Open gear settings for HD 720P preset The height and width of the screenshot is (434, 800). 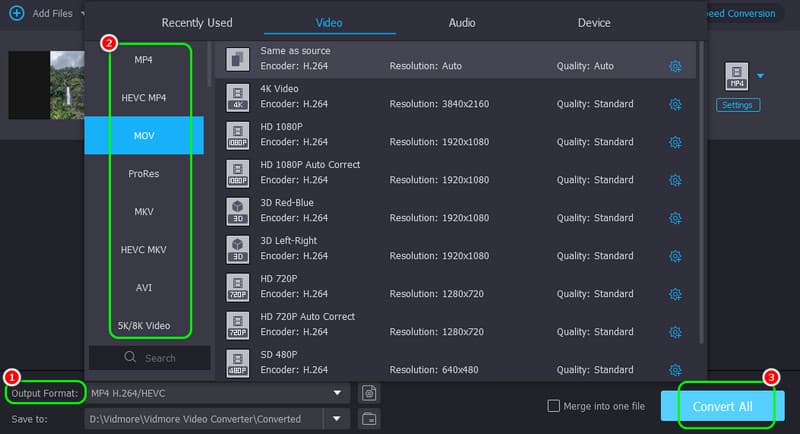tap(675, 294)
